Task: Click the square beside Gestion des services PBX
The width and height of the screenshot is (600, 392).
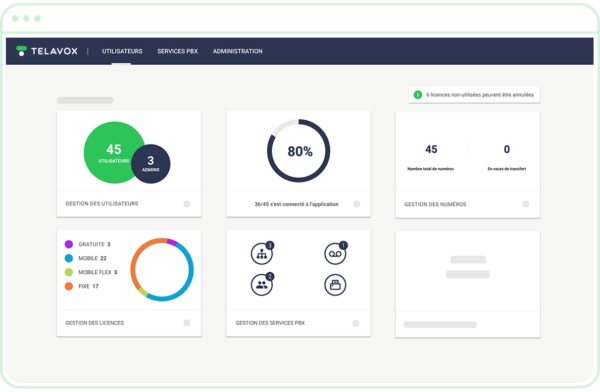Action: [356, 323]
